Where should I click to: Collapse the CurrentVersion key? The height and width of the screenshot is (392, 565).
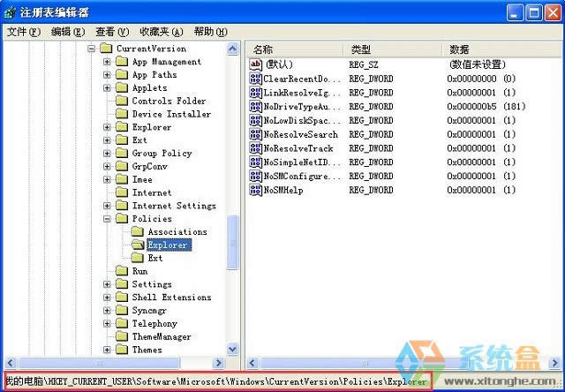(92, 49)
